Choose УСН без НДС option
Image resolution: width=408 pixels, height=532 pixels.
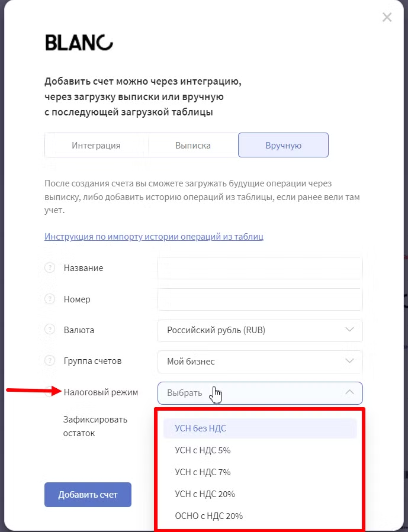click(x=260, y=428)
